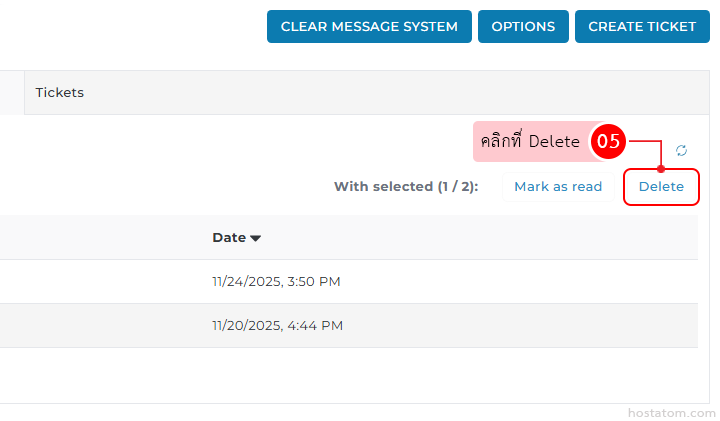Click the empty tab bar area right of Tickets

400,93
